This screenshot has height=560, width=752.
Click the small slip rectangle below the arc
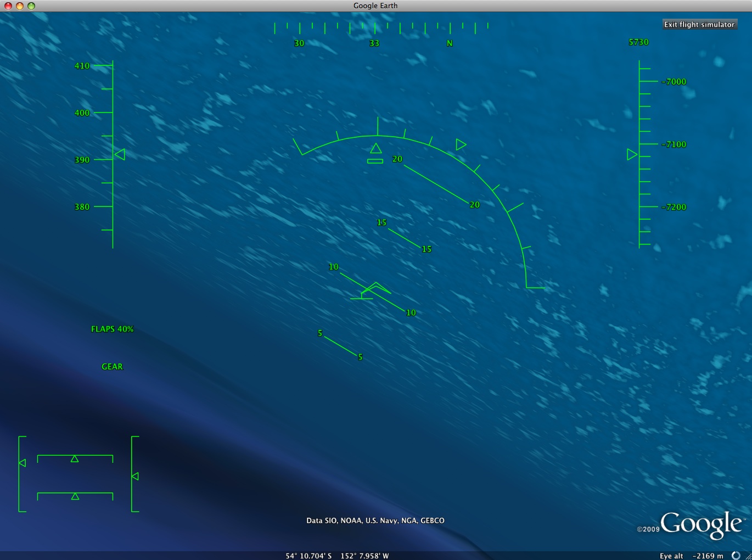[375, 161]
